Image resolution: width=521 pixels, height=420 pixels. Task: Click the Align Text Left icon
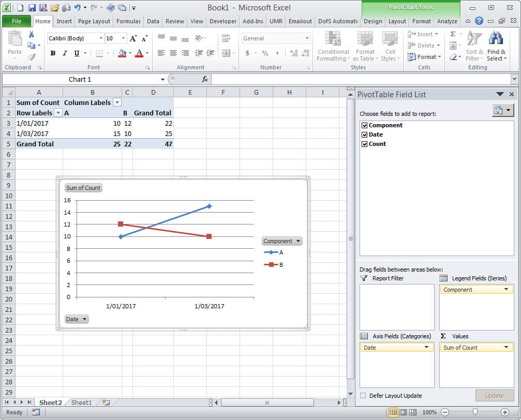(161, 53)
